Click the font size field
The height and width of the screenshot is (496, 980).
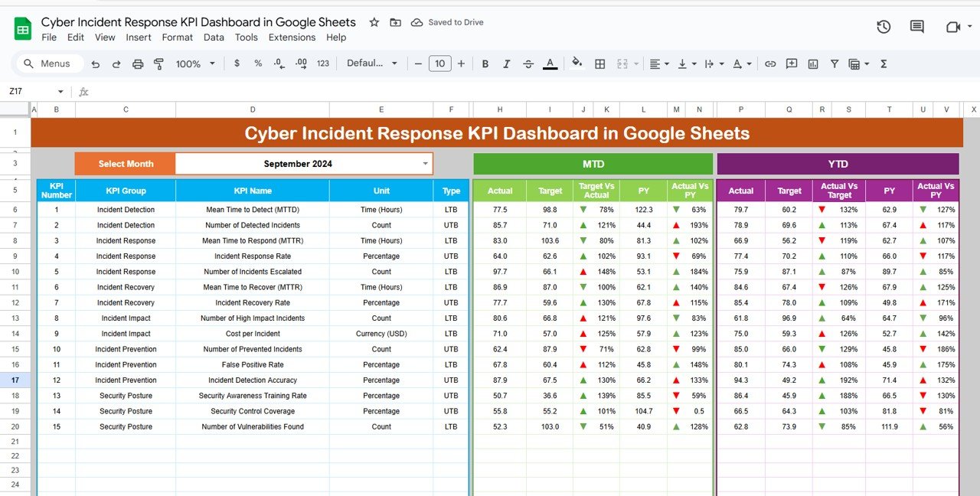[439, 64]
